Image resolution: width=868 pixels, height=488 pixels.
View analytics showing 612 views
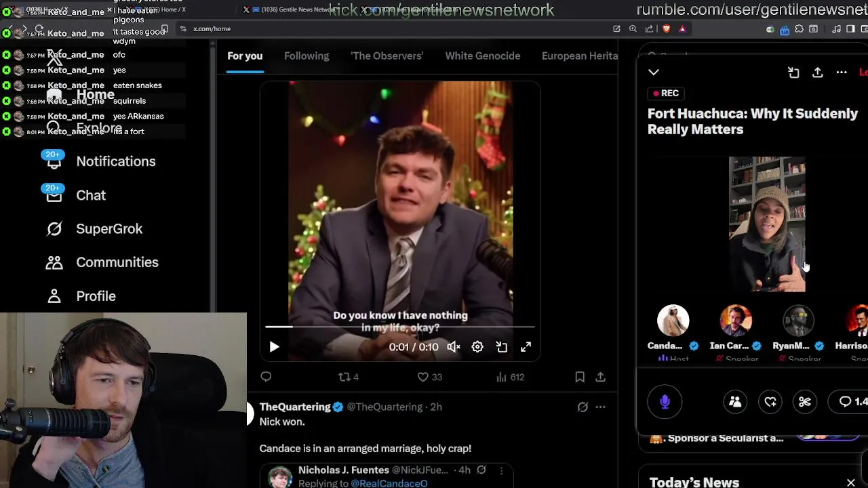pos(510,377)
